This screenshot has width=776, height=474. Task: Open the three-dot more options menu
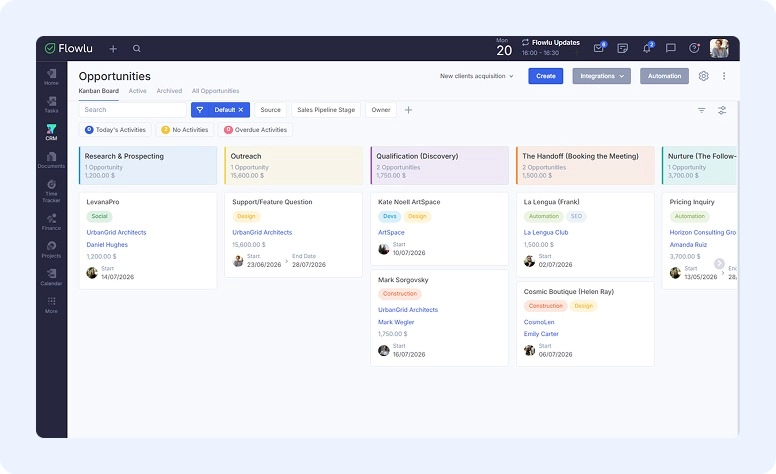(724, 76)
